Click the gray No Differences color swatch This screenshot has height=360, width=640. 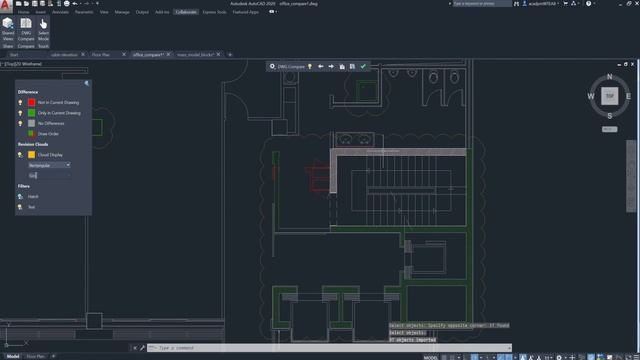[x=31, y=123]
